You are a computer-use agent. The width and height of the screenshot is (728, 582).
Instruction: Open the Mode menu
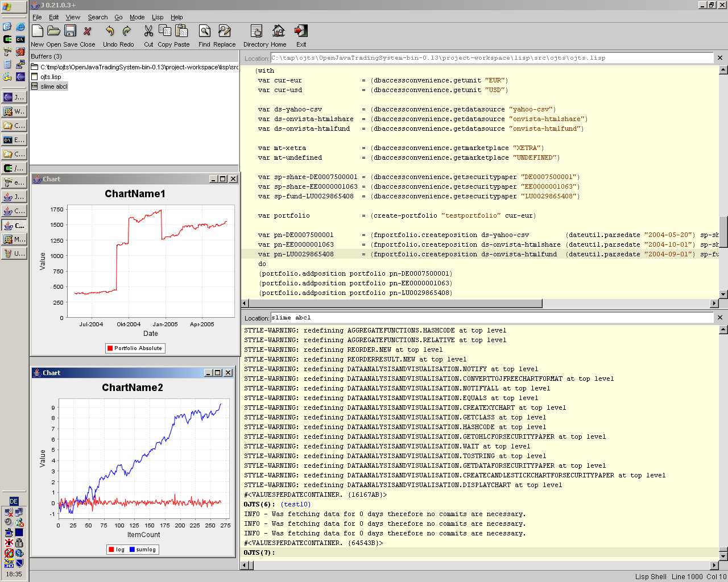pos(137,17)
